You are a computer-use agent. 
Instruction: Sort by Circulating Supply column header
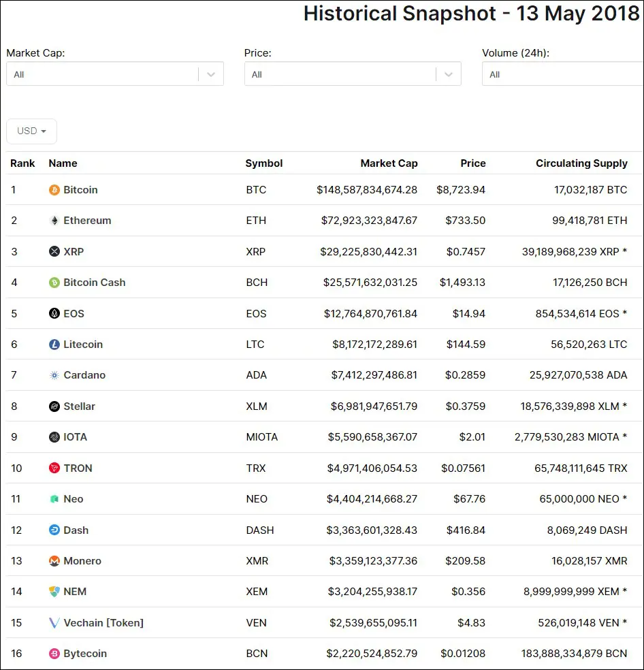pyautogui.click(x=581, y=163)
